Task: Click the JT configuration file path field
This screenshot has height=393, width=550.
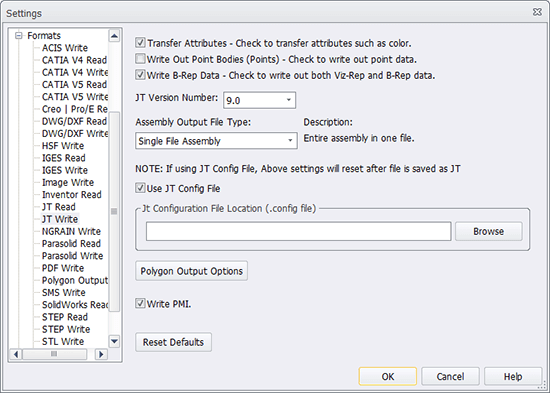Action: click(x=299, y=231)
